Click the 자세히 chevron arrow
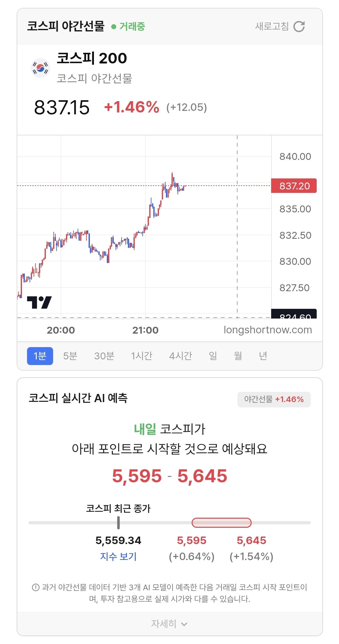 pos(184,624)
